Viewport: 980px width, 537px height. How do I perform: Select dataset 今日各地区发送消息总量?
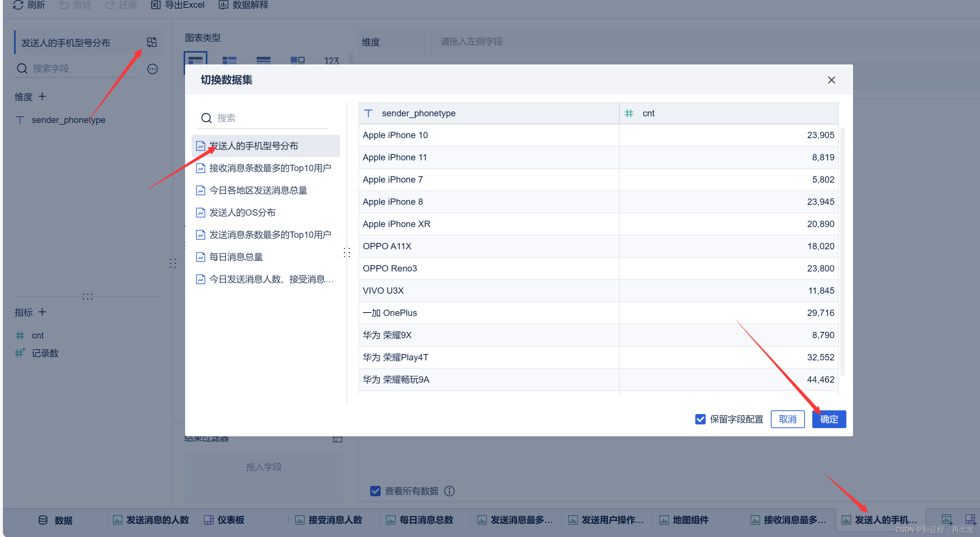click(x=265, y=190)
